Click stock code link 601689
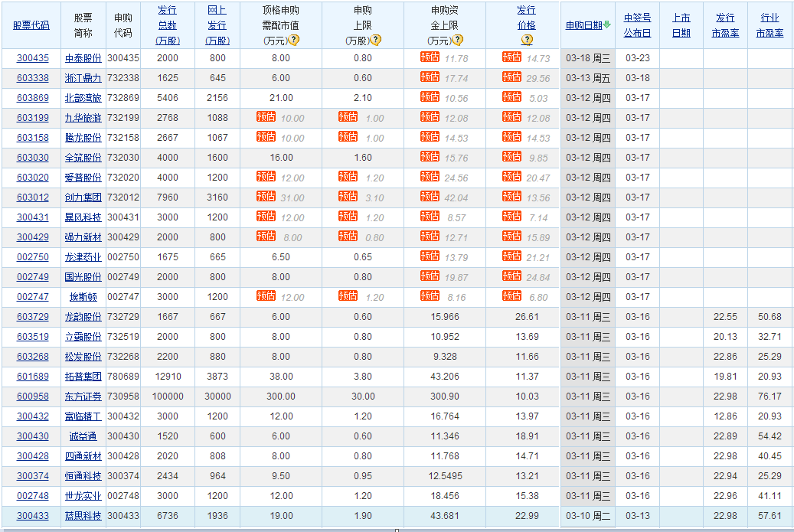The image size is (794, 532). 33,377
